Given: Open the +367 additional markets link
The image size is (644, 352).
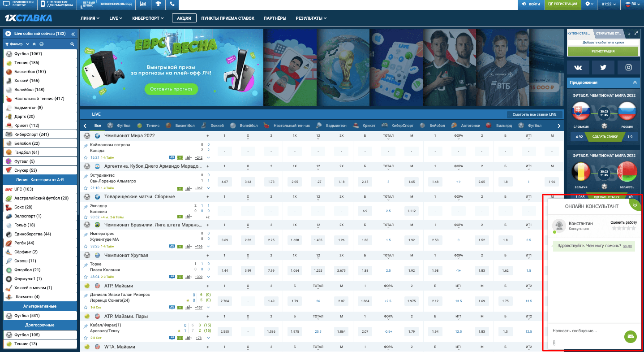Looking at the screenshot, I should pos(199,188).
